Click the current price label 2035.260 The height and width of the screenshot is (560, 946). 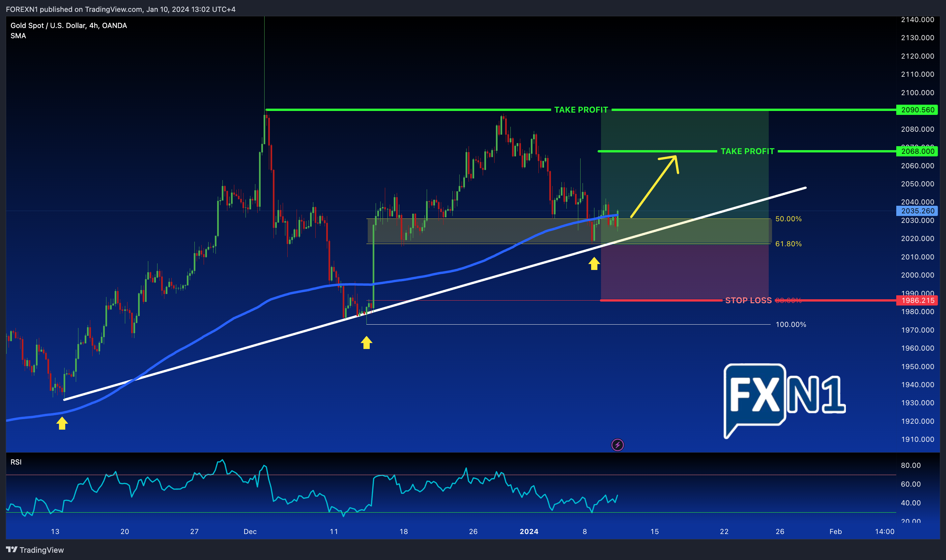(x=917, y=211)
